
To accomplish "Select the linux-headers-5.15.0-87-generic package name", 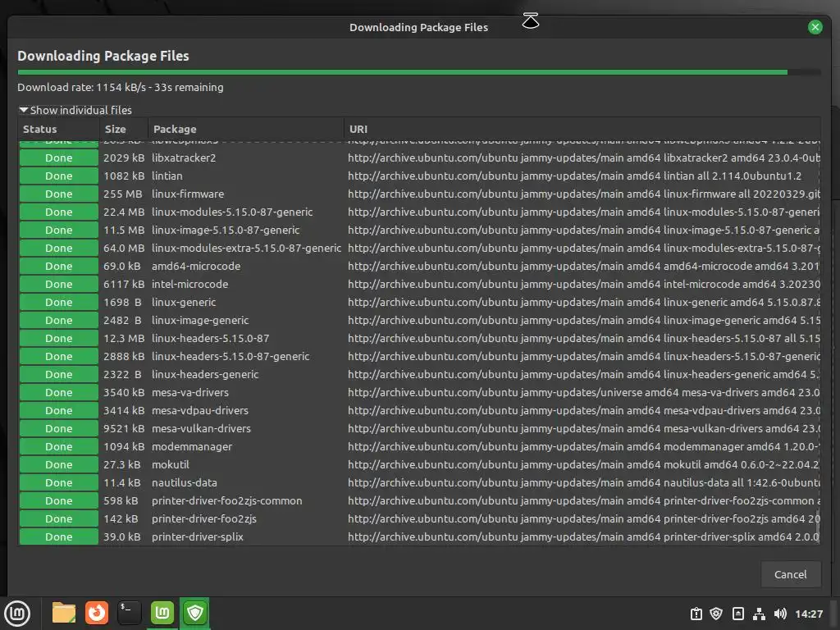I will pos(231,356).
